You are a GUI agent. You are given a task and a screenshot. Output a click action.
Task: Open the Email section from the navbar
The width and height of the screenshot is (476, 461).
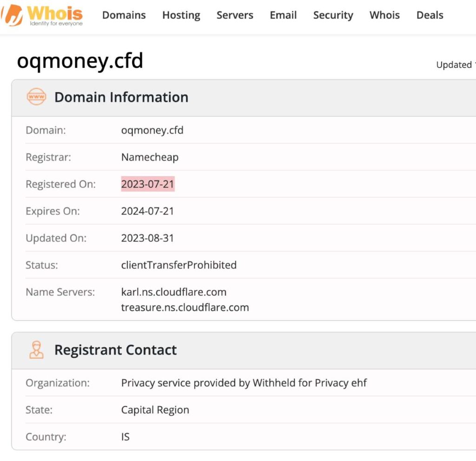coord(283,15)
